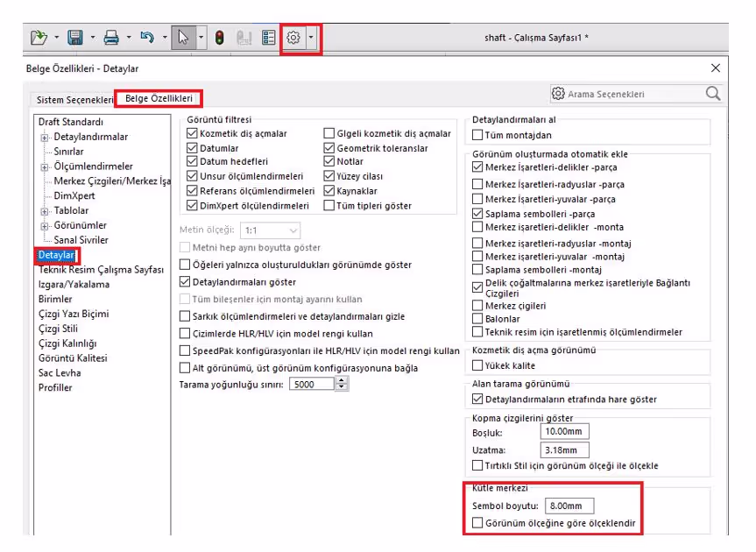
Task: Check Tüm montajdan checkbox
Action: (477, 135)
